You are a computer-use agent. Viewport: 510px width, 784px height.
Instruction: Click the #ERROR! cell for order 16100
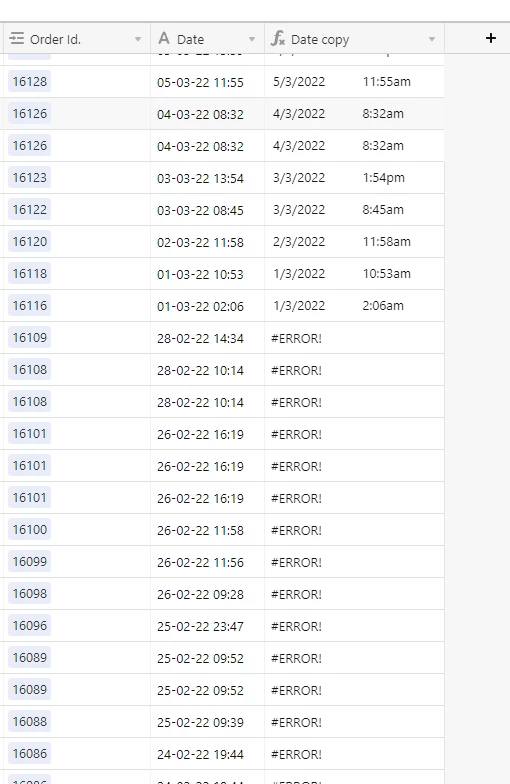tap(354, 530)
